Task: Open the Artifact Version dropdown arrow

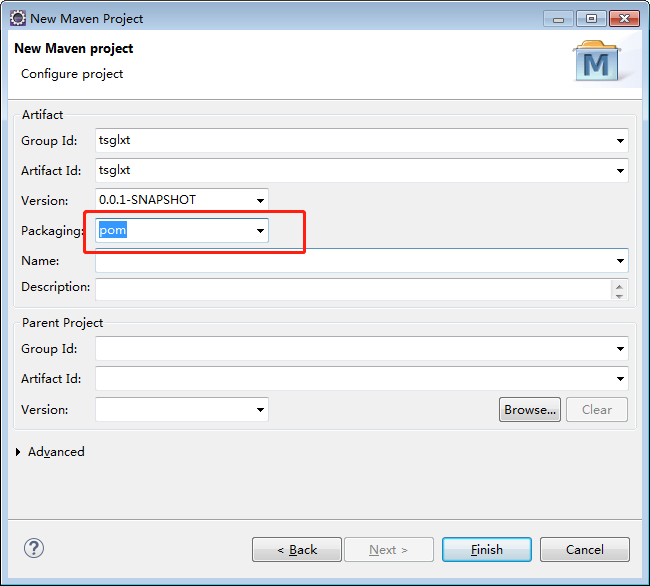Action: [x=260, y=201]
